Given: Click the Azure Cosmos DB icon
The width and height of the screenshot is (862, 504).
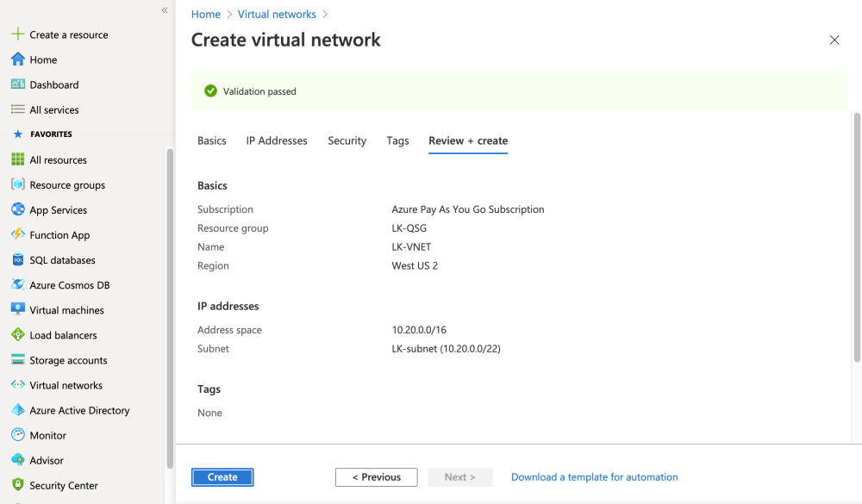Looking at the screenshot, I should click(17, 284).
